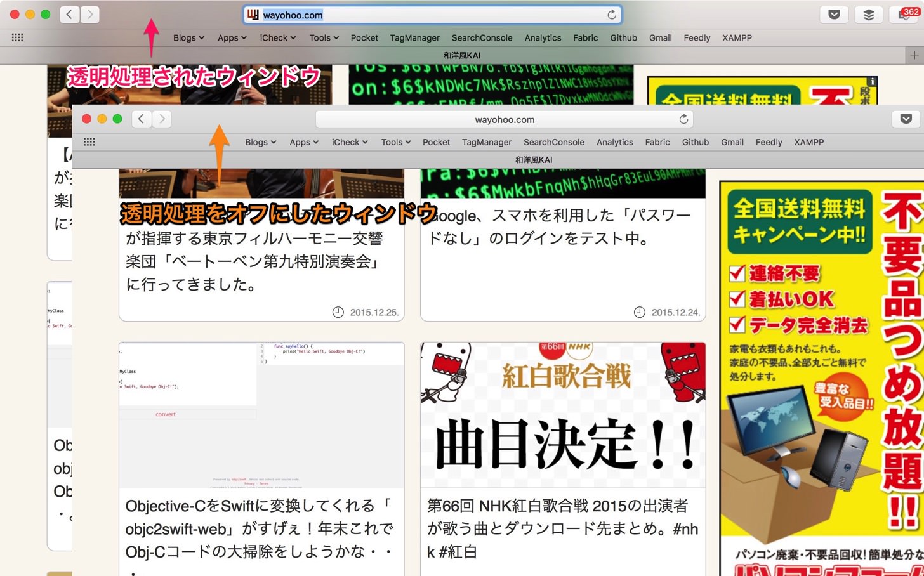924x576 pixels.
Task: Open TagManager bookmark in front window
Action: coord(486,142)
